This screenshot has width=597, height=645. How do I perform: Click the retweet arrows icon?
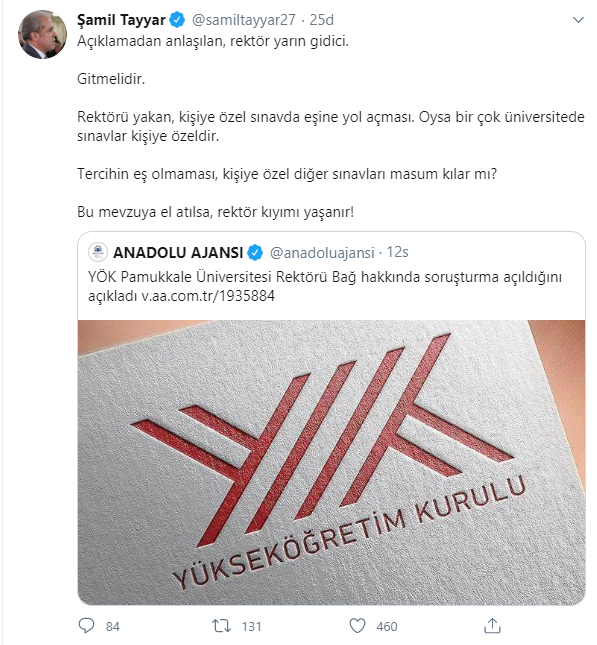(221, 626)
